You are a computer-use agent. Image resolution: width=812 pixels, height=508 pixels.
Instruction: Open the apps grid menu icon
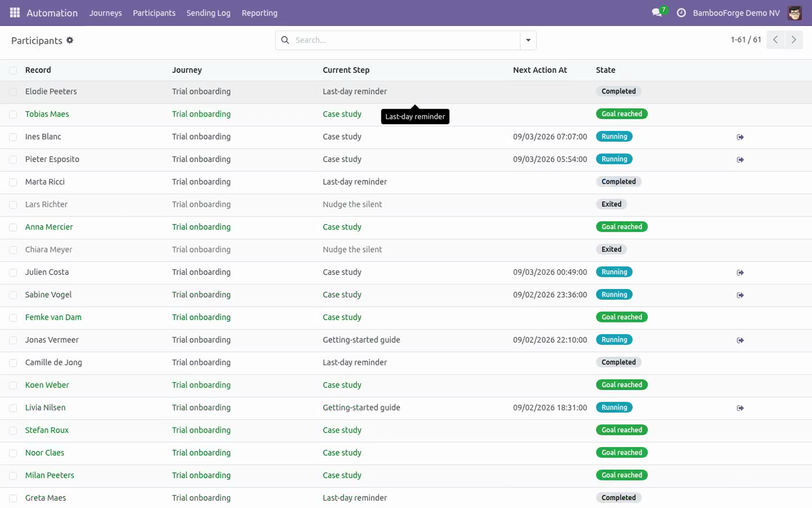(x=15, y=13)
